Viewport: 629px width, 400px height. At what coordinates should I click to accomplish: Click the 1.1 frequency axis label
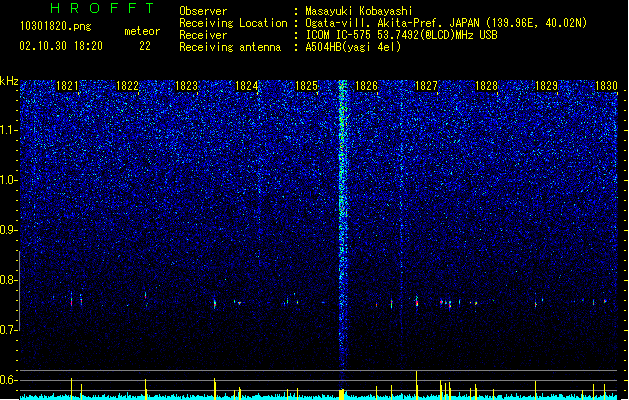coord(8,130)
